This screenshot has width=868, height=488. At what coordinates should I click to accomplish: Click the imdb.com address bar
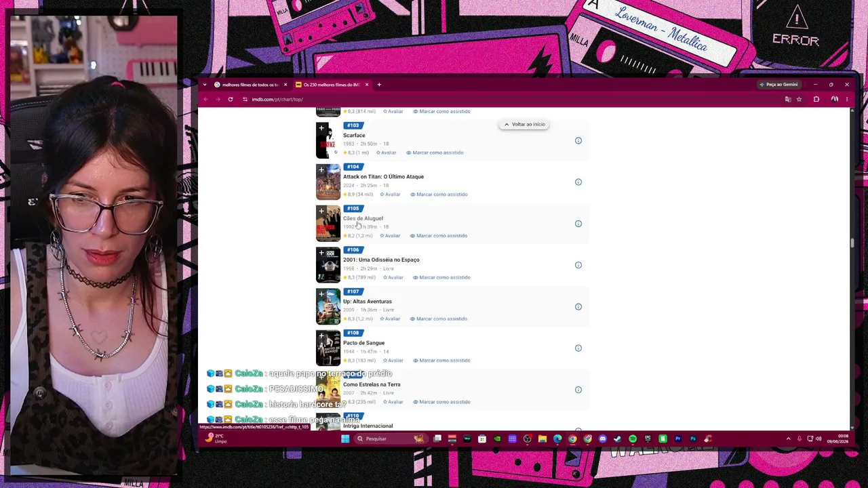pos(509,100)
